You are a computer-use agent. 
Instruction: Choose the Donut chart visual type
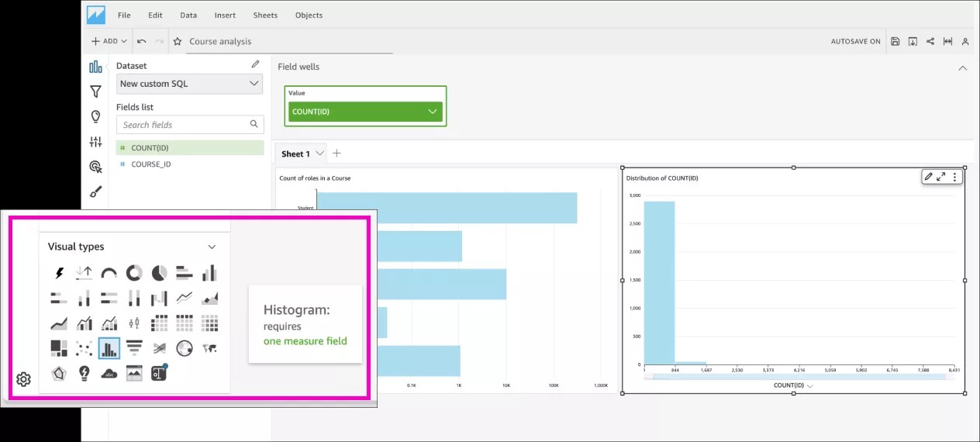tap(134, 273)
